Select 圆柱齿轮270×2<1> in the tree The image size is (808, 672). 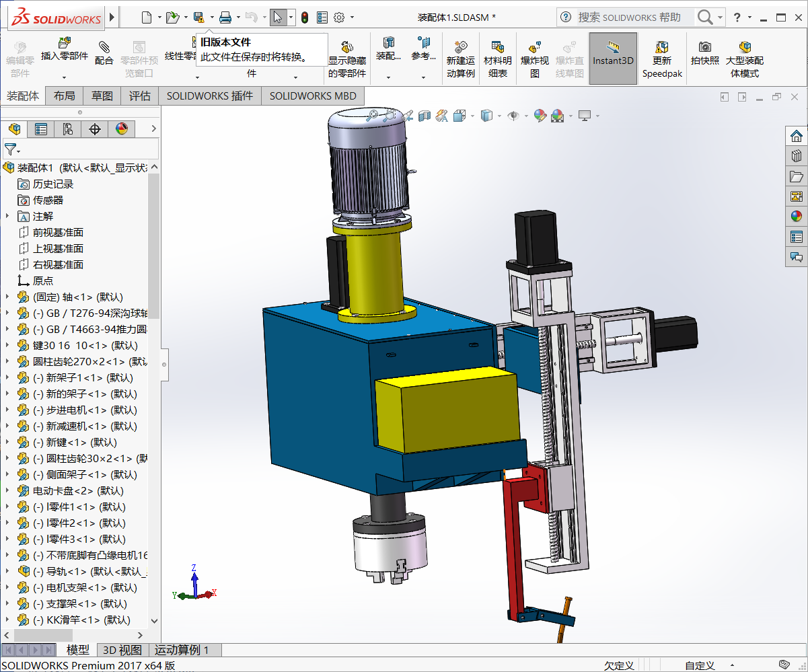click(90, 361)
